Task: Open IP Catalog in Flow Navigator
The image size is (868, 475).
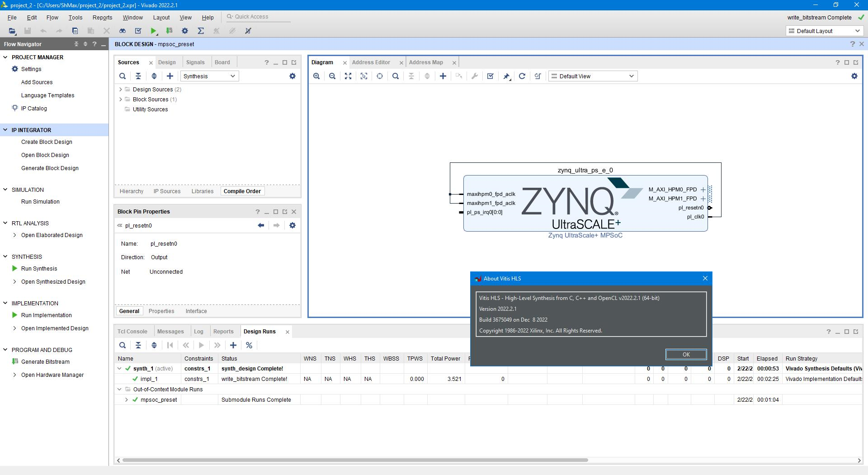Action: 34,109
